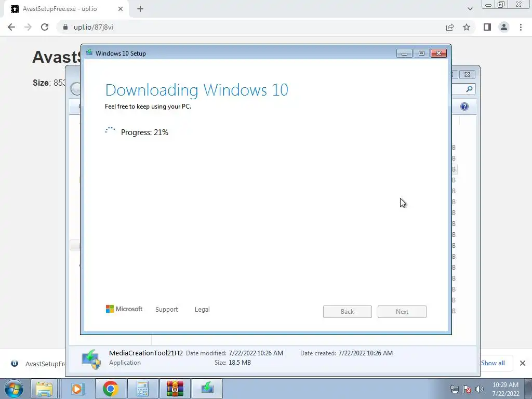Click Date modified value 7/22/2022 10:26 AM
This screenshot has height=399, width=532.
pyautogui.click(x=256, y=353)
